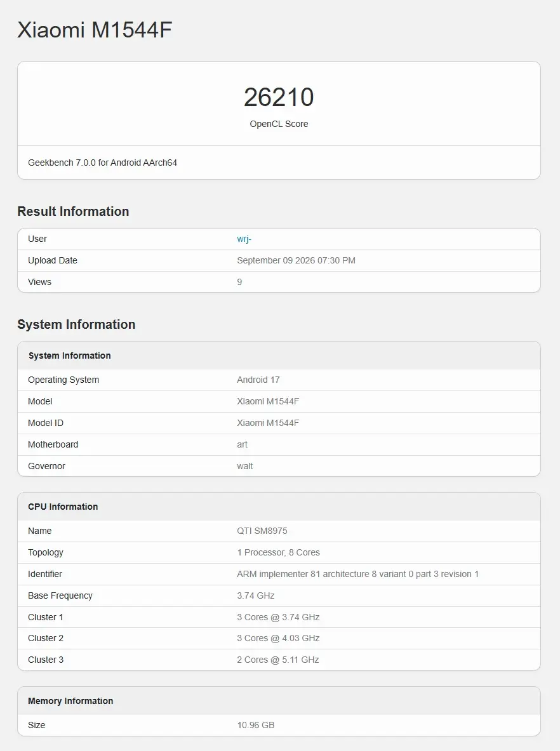Click 3 Cores @ 4.03 GHz value
560x751 pixels.
278,638
